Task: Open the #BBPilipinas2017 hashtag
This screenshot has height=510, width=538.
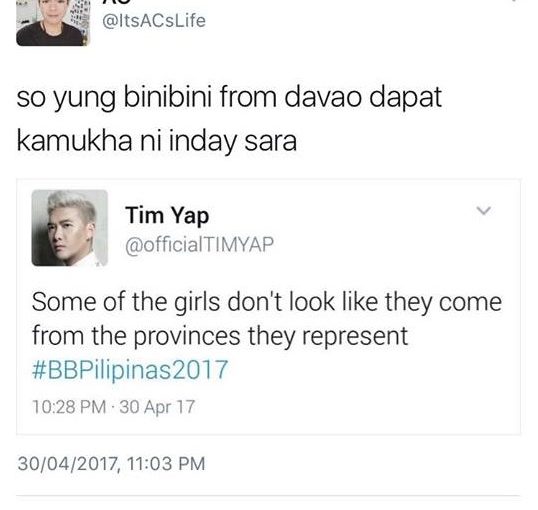Action: 130,370
